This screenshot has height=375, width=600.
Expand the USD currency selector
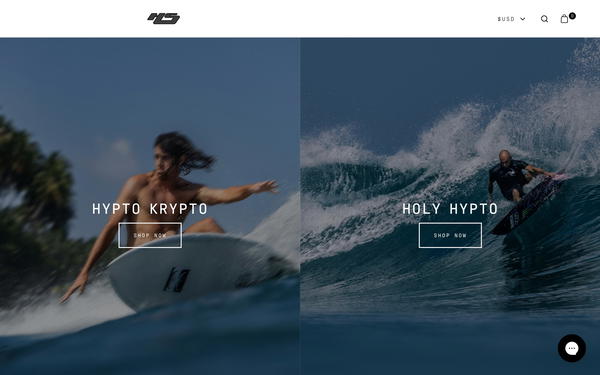[x=511, y=19]
